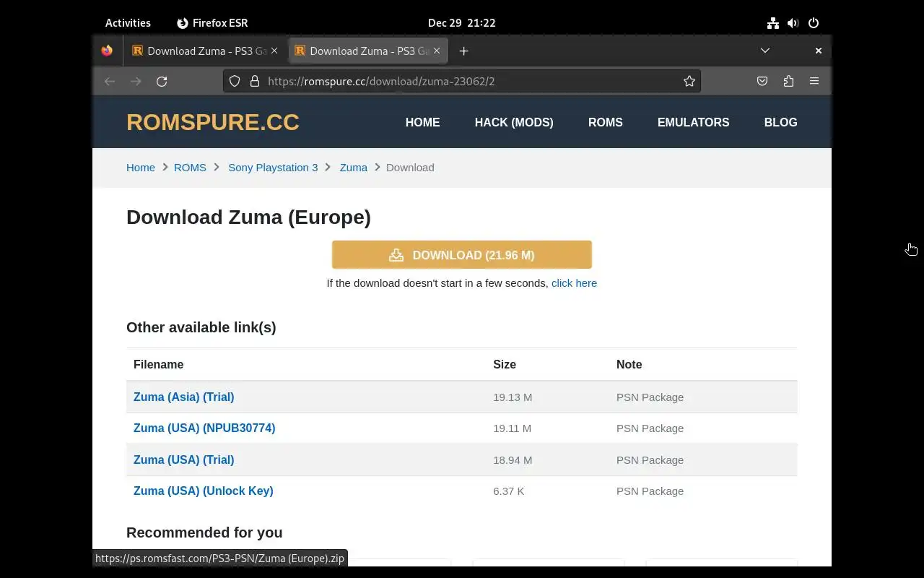
Task: Open Zuma (Asia) (Trial) link
Action: (x=183, y=397)
